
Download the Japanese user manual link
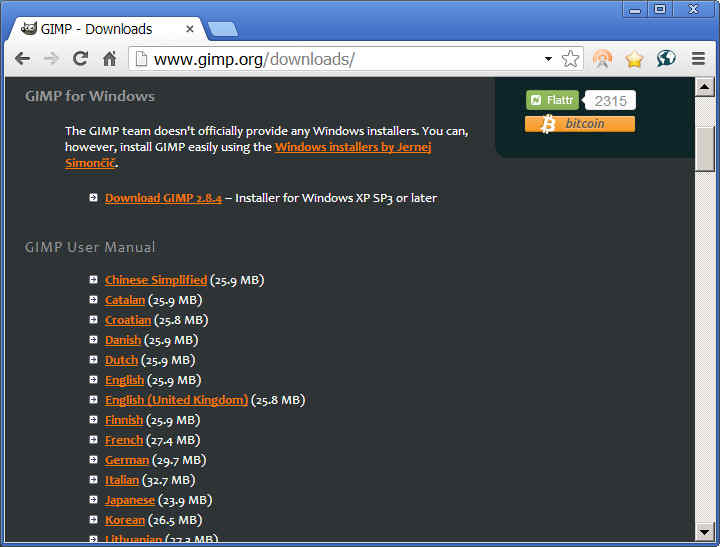pyautogui.click(x=130, y=500)
